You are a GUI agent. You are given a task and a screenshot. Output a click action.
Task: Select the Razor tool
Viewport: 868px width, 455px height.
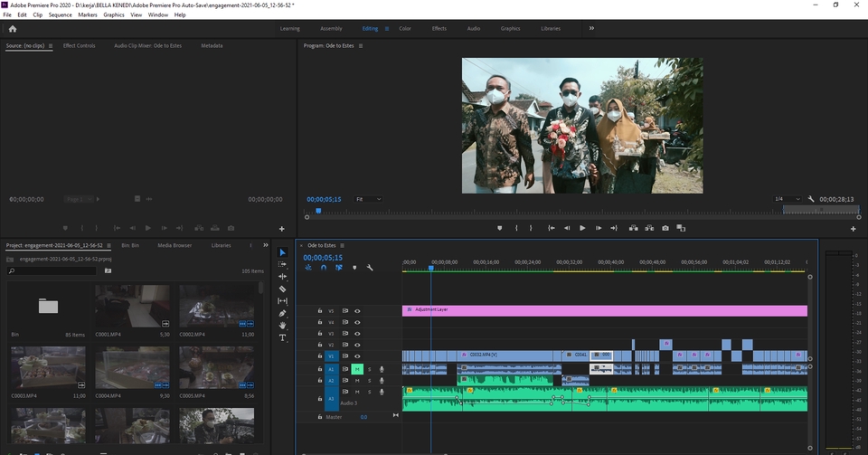pos(282,289)
